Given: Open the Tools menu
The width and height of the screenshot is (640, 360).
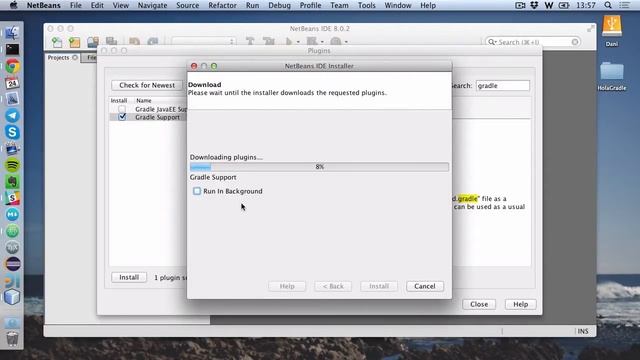Looking at the screenshot, I should click(367, 5).
